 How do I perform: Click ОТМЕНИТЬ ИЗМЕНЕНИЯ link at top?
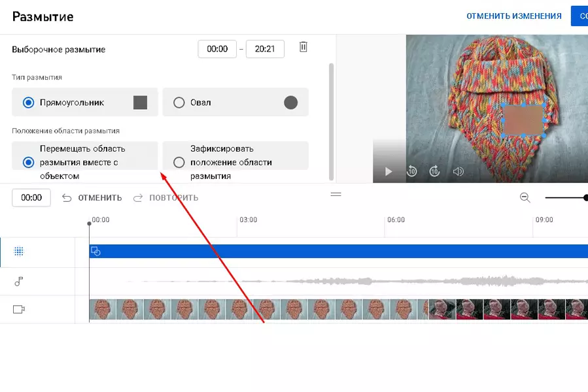[513, 16]
